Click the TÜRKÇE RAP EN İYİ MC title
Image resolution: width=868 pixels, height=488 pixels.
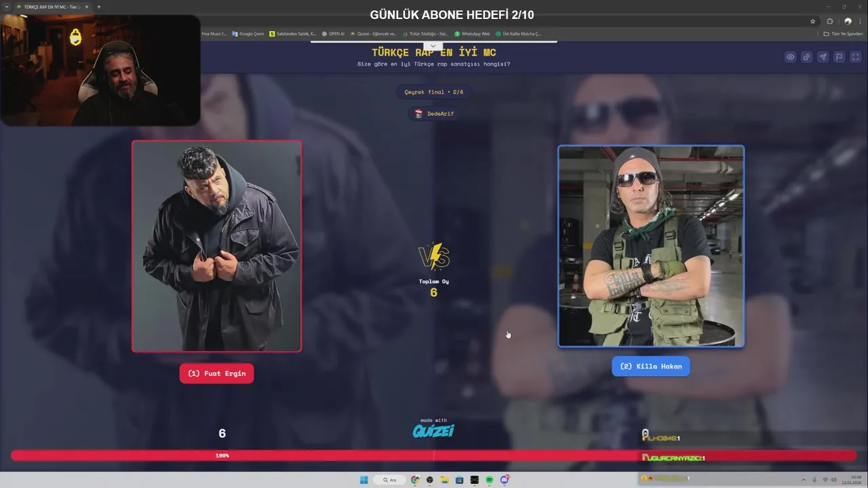434,52
